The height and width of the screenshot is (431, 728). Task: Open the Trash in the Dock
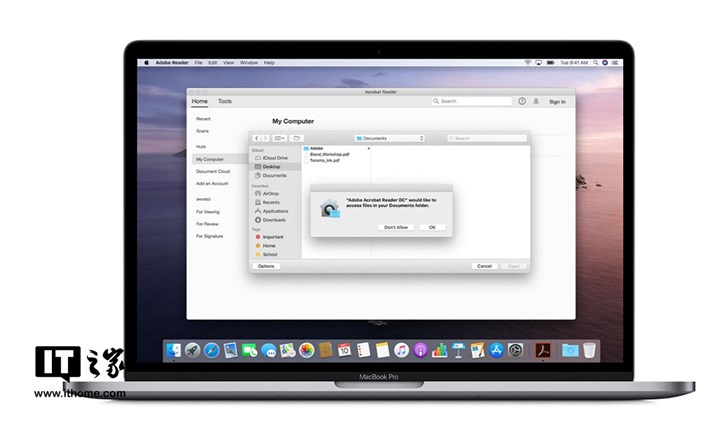(589, 350)
